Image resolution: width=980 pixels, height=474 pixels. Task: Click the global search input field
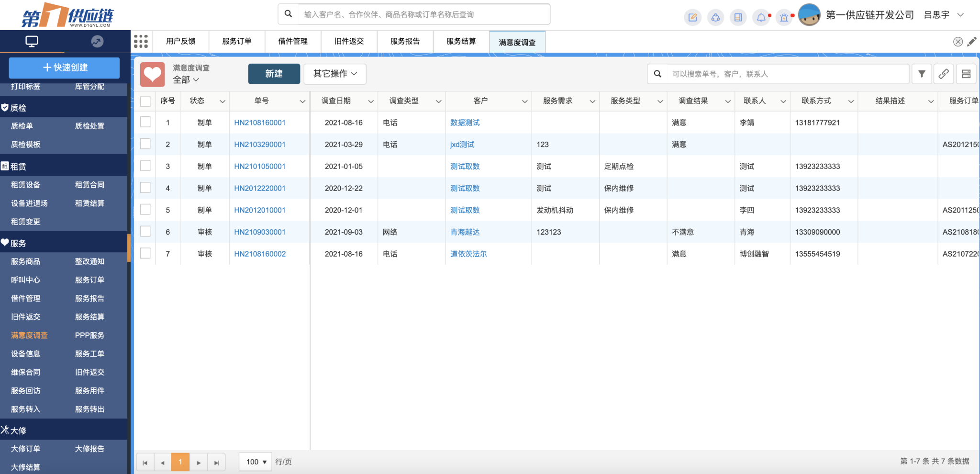click(423, 14)
